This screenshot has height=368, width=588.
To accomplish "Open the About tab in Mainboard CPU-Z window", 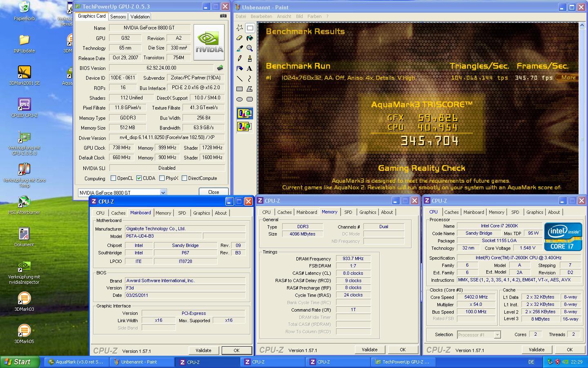I will tap(221, 213).
